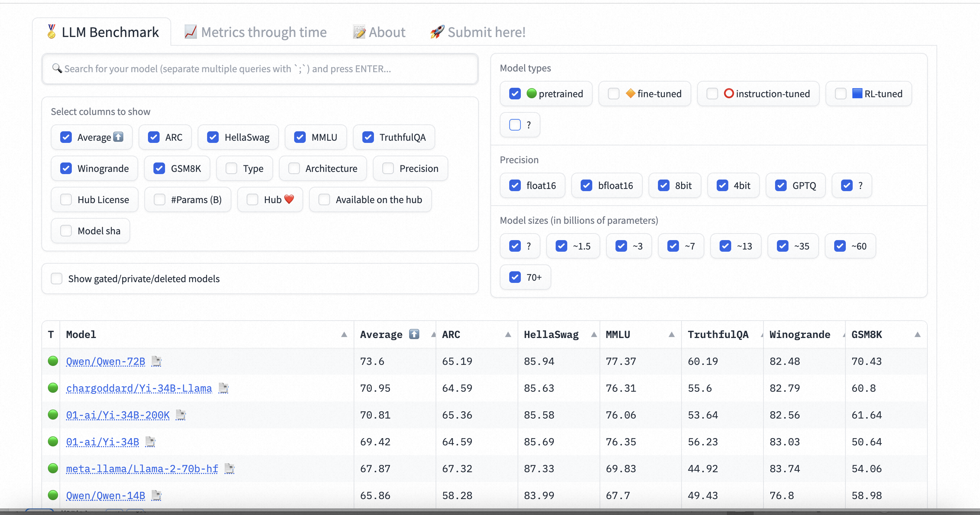
Task: Toggle 4bit precision filter
Action: [722, 186]
